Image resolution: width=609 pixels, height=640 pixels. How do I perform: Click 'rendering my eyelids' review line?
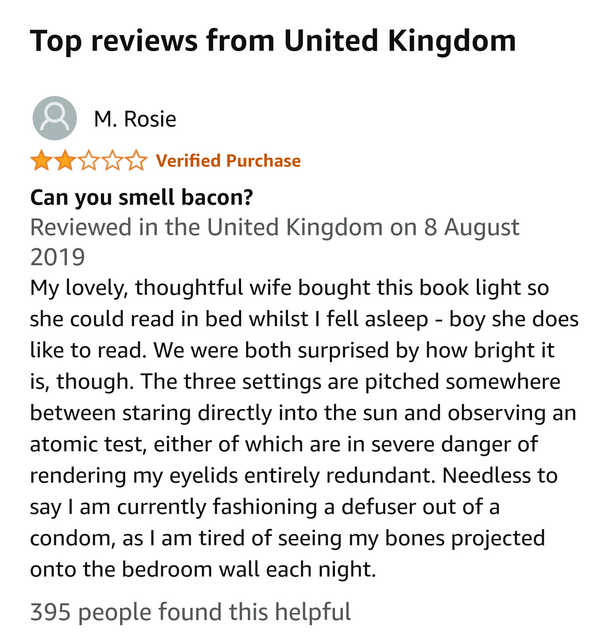(294, 476)
